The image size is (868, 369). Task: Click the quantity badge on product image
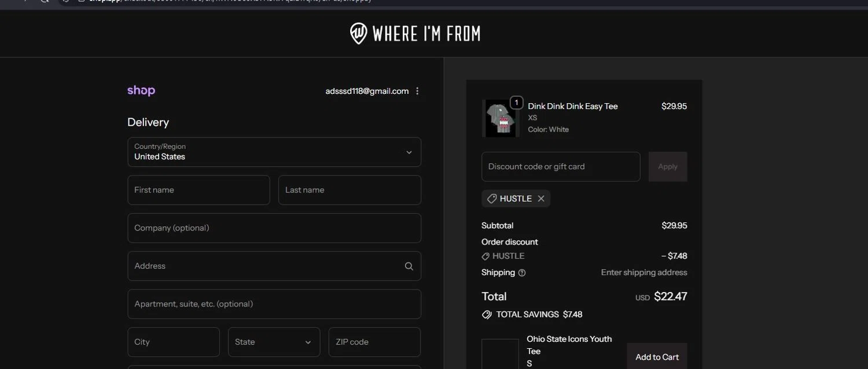516,103
